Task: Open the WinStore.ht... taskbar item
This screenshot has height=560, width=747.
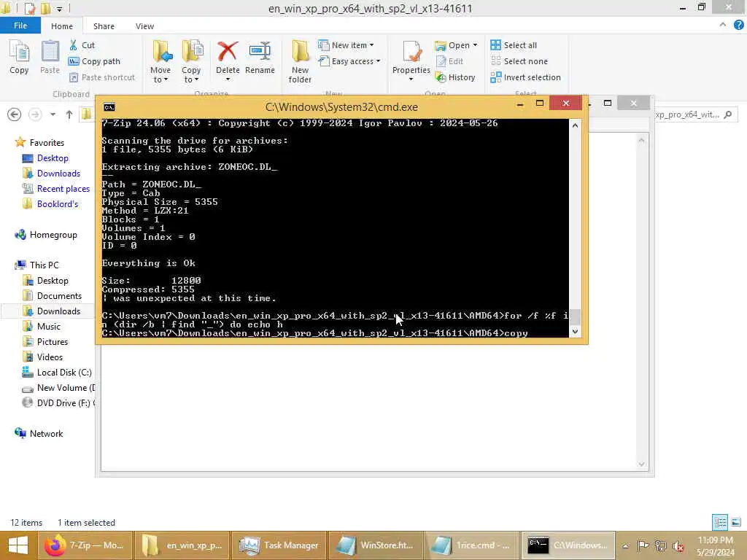Action: (x=376, y=545)
